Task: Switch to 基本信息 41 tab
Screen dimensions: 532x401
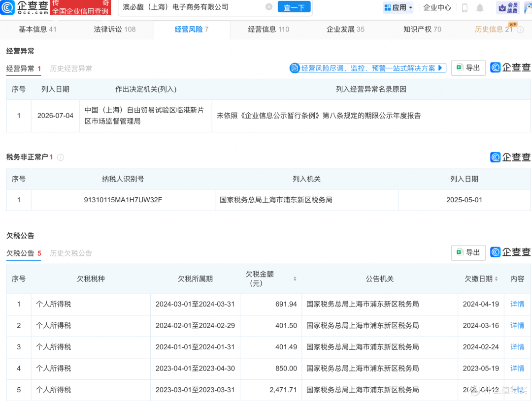Action: pyautogui.click(x=37, y=30)
